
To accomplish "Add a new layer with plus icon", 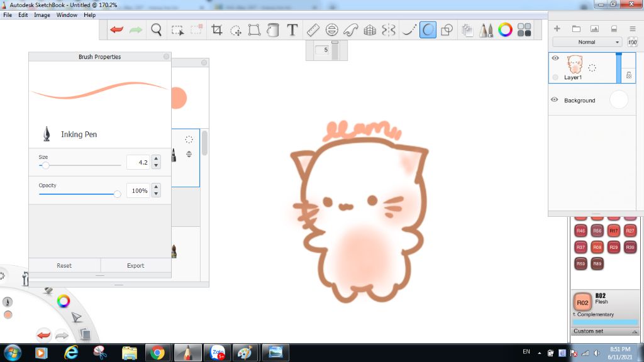I will 557,28.
